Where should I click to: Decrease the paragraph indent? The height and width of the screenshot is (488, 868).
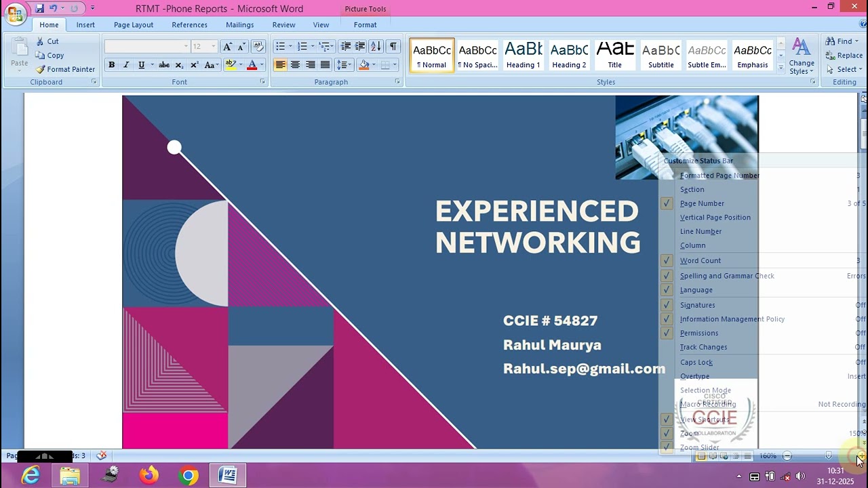coord(346,47)
